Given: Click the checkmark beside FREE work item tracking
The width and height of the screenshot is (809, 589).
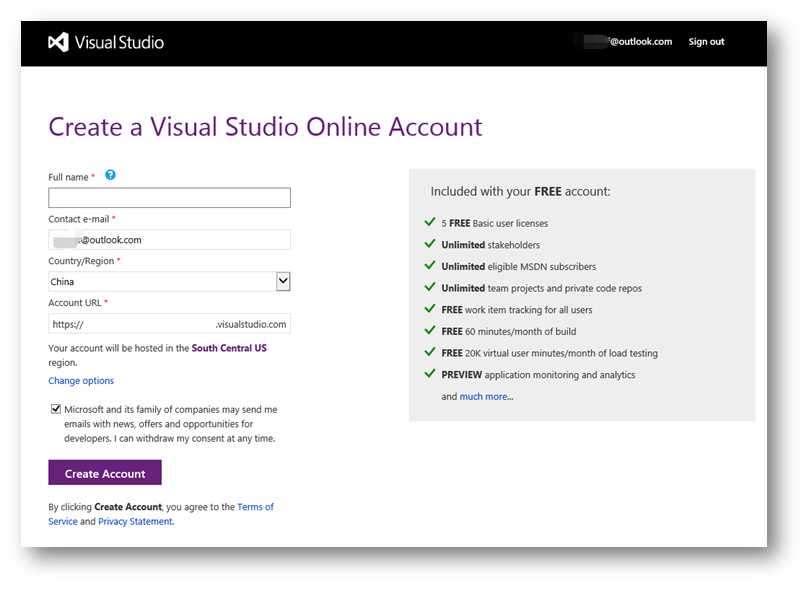Looking at the screenshot, I should click(x=429, y=309).
